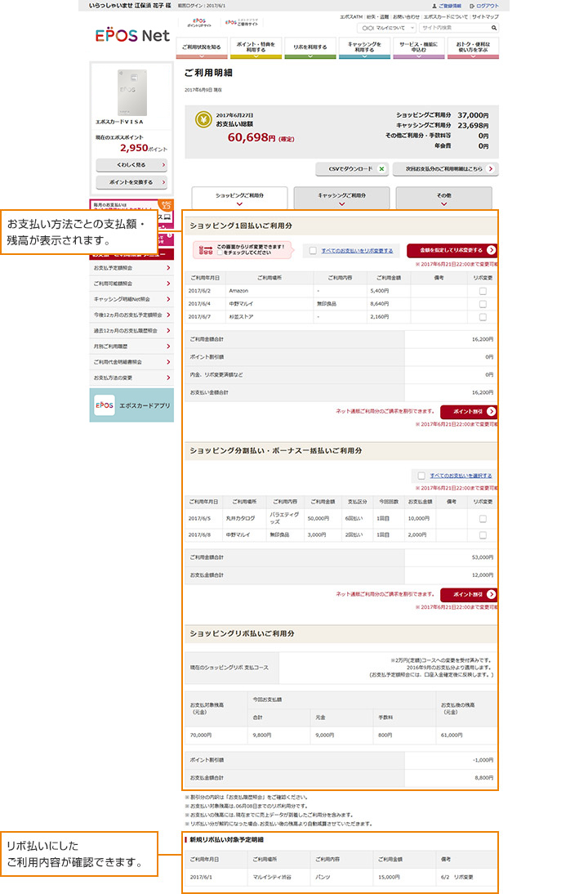Open the マルイについて dropdown

pyautogui.click(x=388, y=28)
